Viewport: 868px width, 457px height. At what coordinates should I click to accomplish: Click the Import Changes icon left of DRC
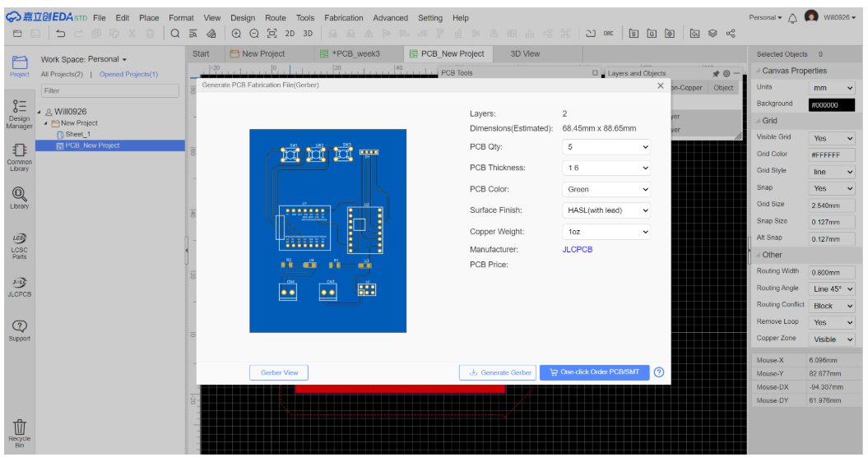pos(591,34)
